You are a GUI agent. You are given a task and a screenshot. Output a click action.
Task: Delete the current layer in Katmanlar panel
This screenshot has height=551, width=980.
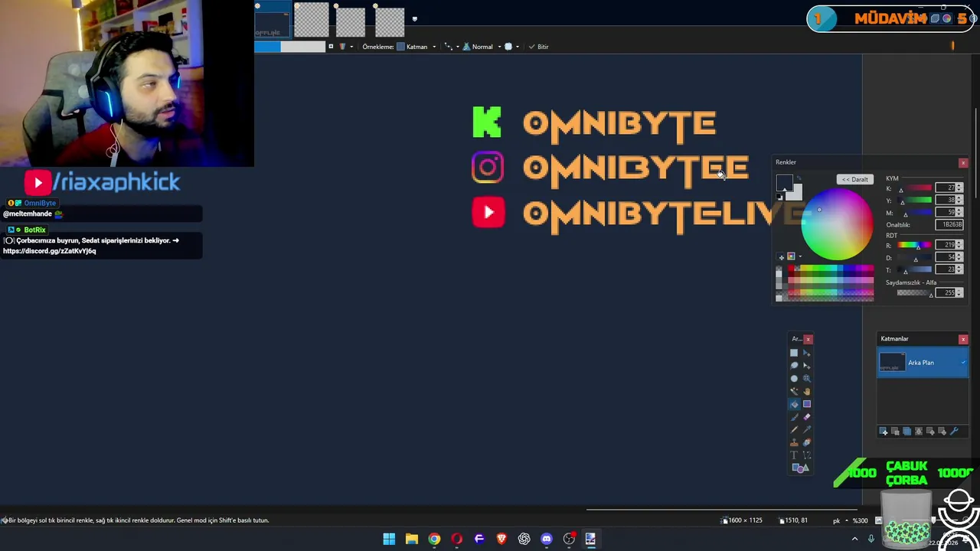[x=895, y=432]
